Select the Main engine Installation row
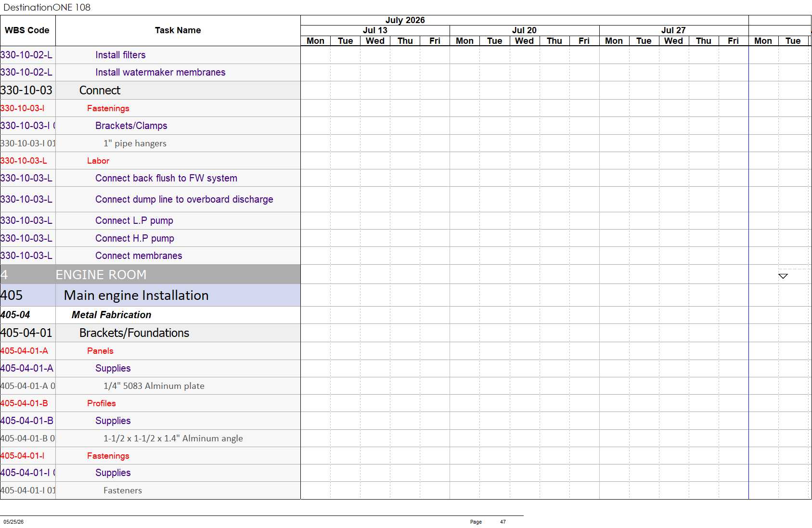This screenshot has width=812, height=528. (x=150, y=295)
